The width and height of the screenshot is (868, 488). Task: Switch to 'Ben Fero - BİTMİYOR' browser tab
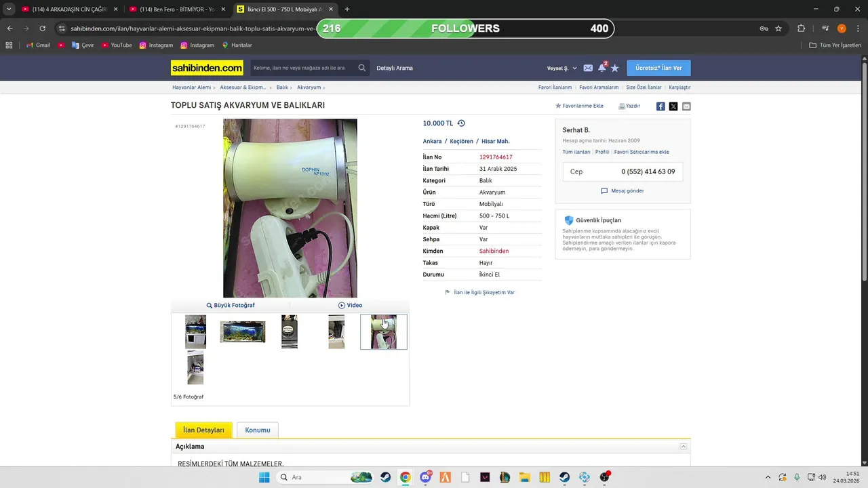177,9
